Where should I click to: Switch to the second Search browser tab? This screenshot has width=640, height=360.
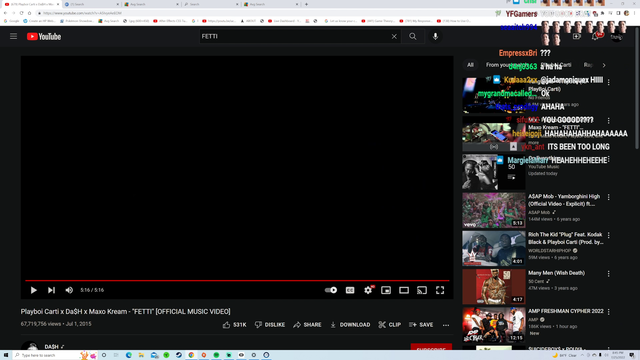91,4
